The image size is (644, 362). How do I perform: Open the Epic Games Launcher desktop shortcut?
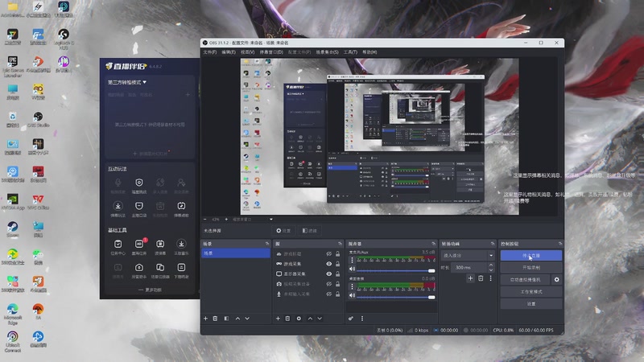point(13,67)
